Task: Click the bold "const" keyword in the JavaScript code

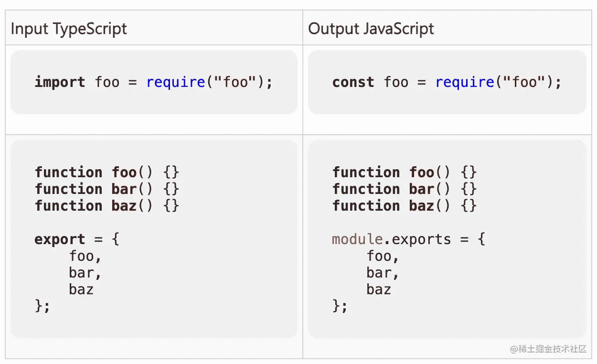Action: (x=353, y=82)
